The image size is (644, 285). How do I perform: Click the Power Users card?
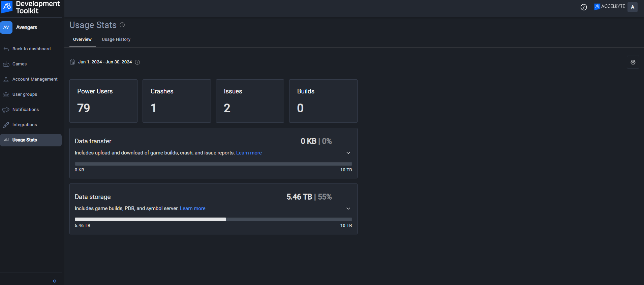point(103,101)
